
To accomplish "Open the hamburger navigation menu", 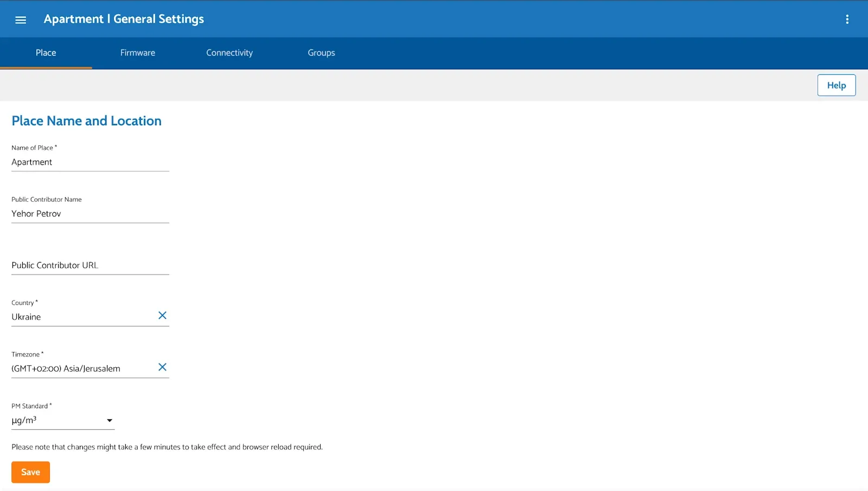I will [x=21, y=20].
